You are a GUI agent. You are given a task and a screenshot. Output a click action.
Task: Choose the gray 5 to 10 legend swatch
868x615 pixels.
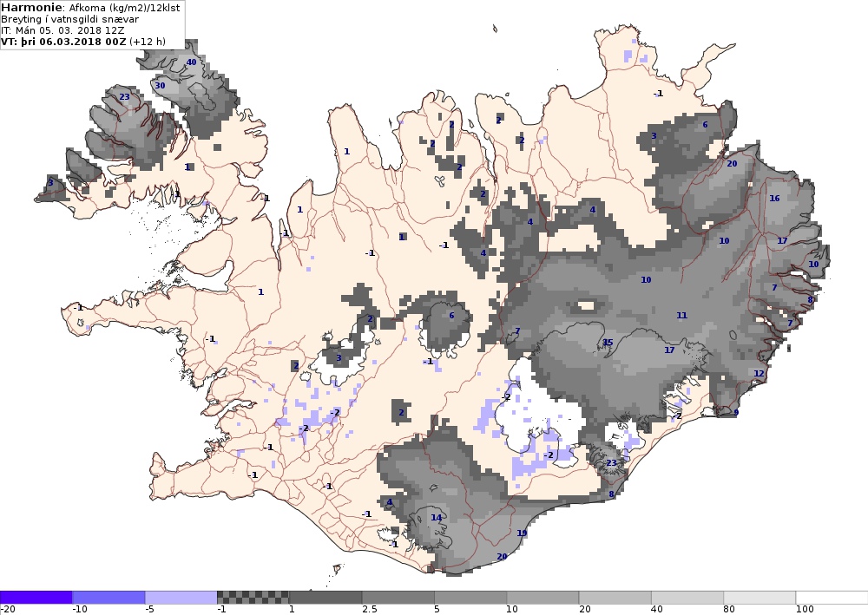click(470, 598)
